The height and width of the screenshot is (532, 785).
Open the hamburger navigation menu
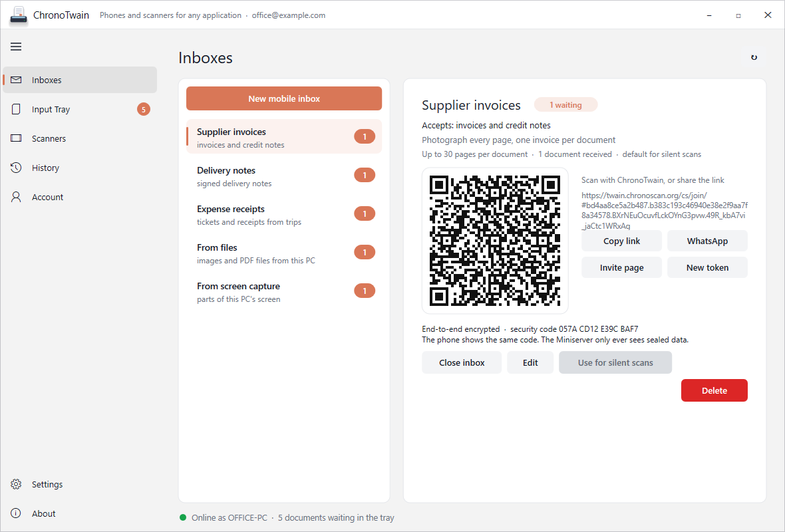16,47
